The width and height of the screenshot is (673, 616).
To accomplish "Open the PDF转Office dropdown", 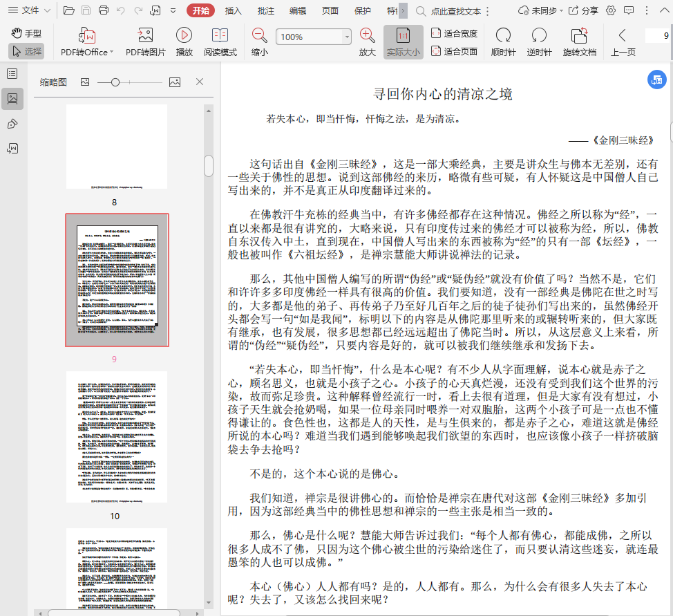I will coord(87,41).
